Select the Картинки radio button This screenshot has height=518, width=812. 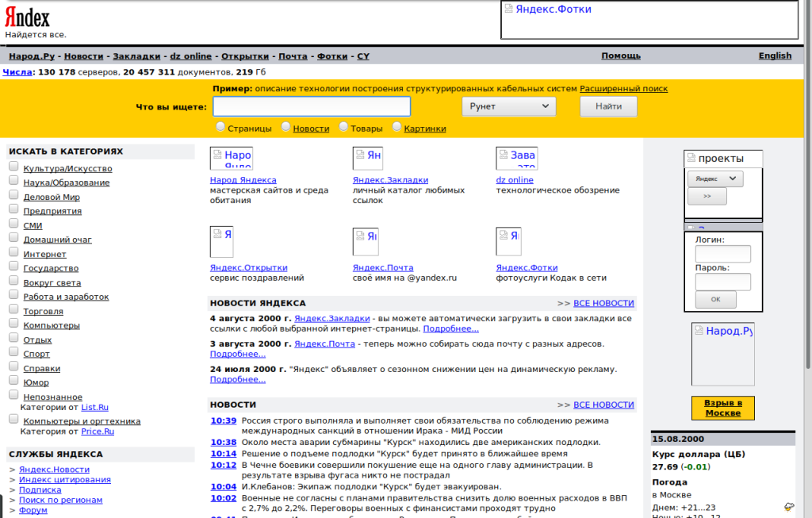397,126
